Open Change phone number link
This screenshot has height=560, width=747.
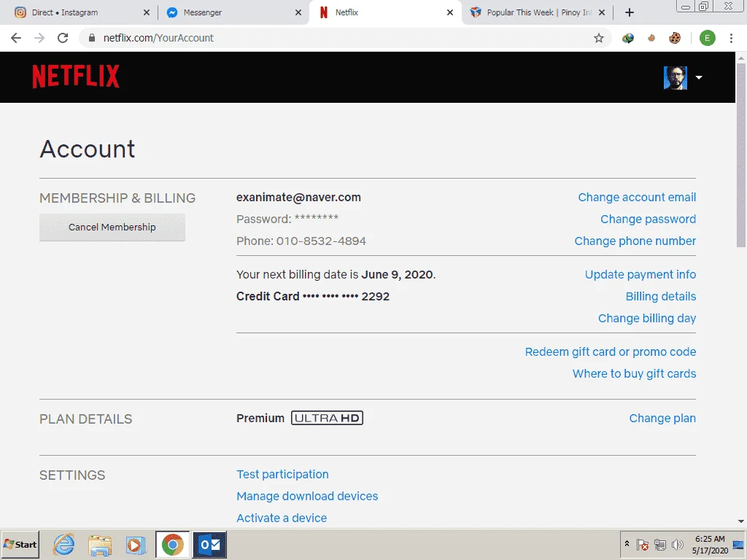(x=635, y=241)
